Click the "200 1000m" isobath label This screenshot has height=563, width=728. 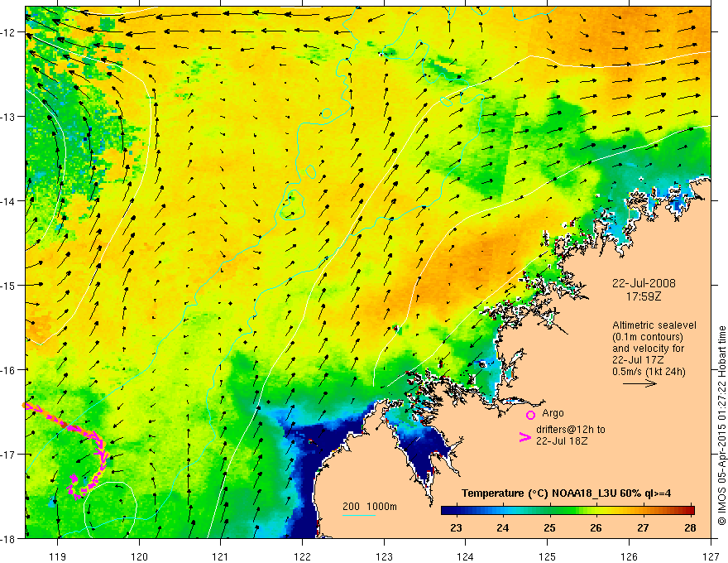pyautogui.click(x=370, y=507)
